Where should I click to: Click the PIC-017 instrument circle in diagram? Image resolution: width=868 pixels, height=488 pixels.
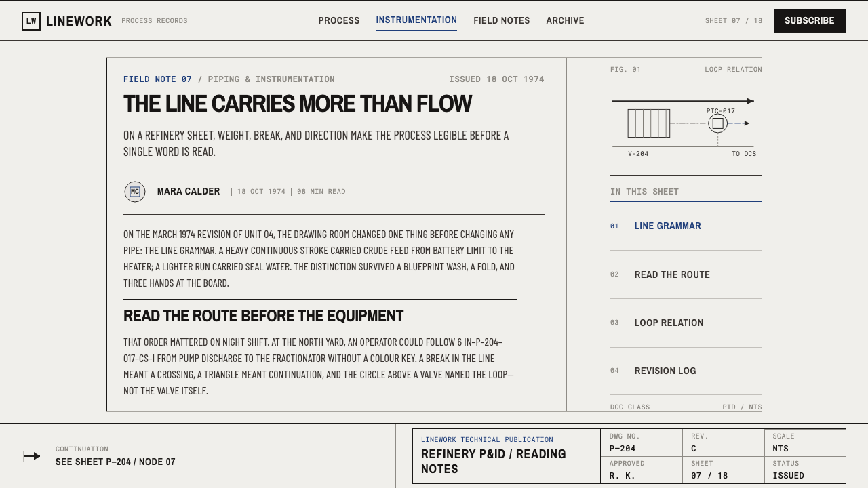coord(717,123)
